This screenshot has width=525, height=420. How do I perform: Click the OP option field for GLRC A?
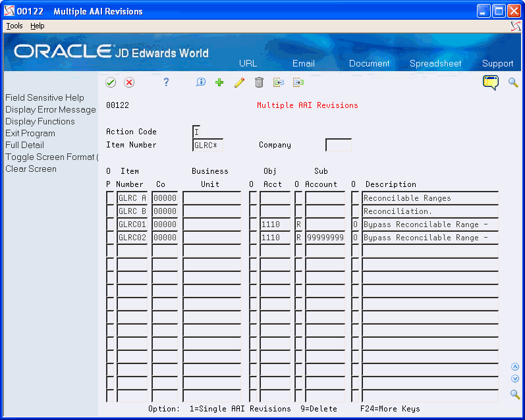[x=110, y=197]
